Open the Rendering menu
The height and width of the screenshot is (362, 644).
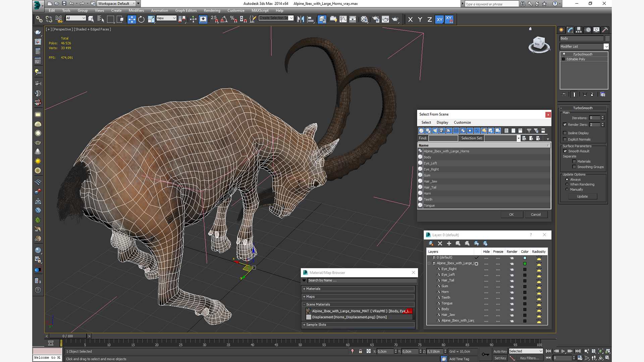coord(212,11)
